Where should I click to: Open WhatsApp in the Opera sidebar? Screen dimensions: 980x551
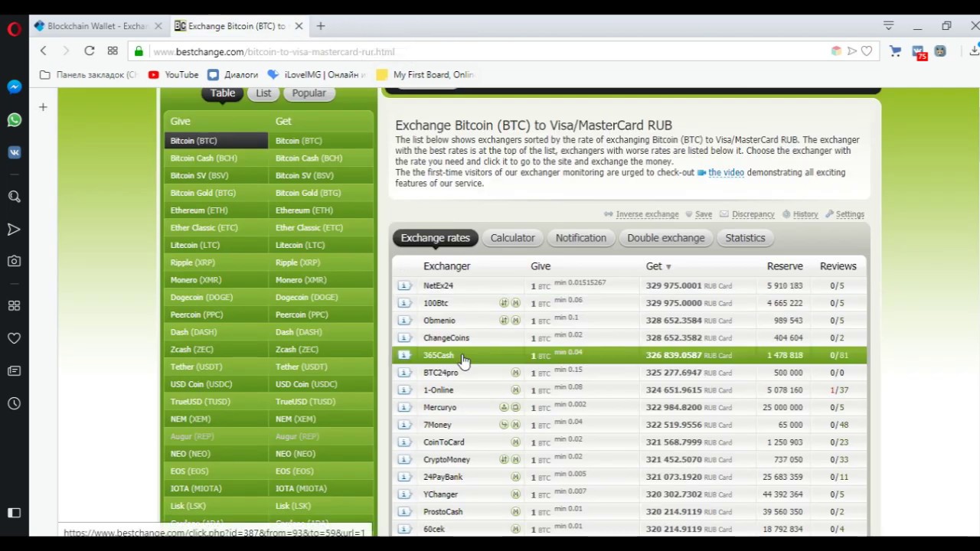(x=14, y=120)
